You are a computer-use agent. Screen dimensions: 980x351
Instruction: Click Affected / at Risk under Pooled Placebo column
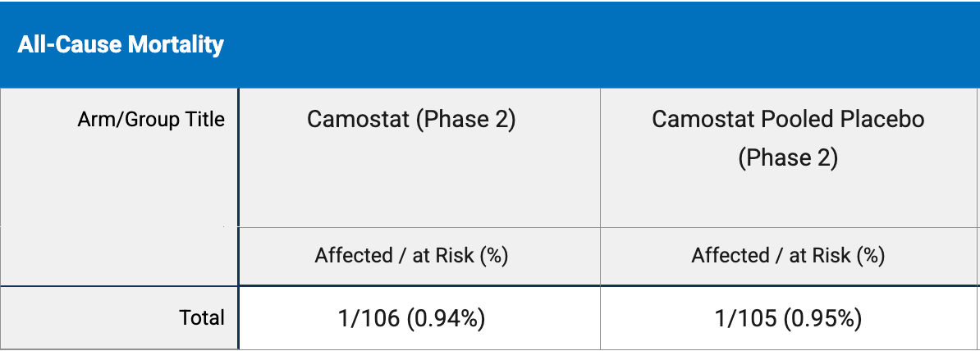(788, 255)
